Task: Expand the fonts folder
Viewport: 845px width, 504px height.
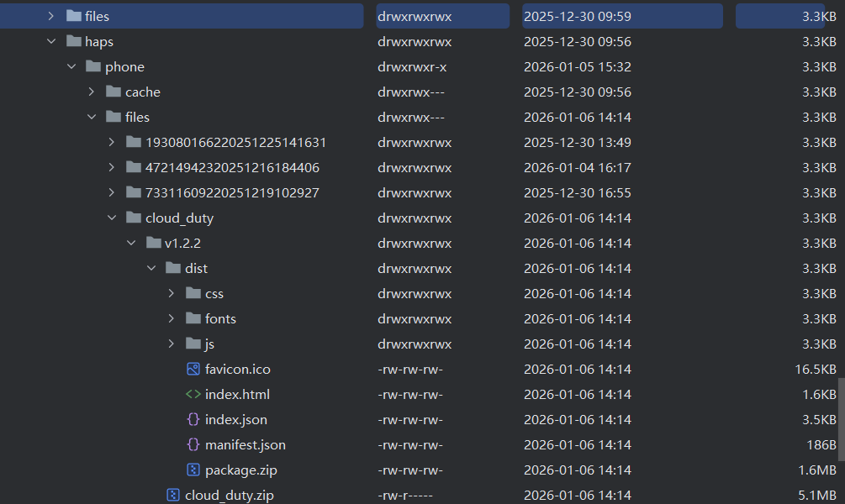Action: [172, 318]
